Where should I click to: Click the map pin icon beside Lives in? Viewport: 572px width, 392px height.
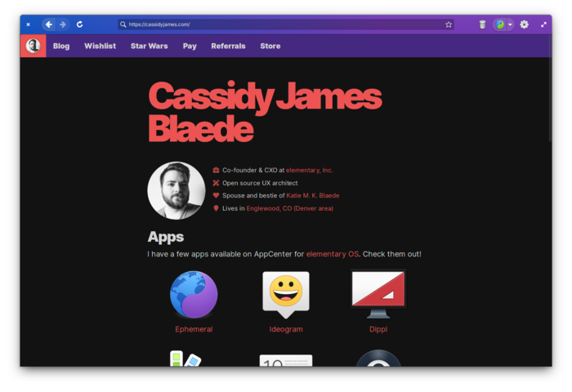(x=216, y=208)
